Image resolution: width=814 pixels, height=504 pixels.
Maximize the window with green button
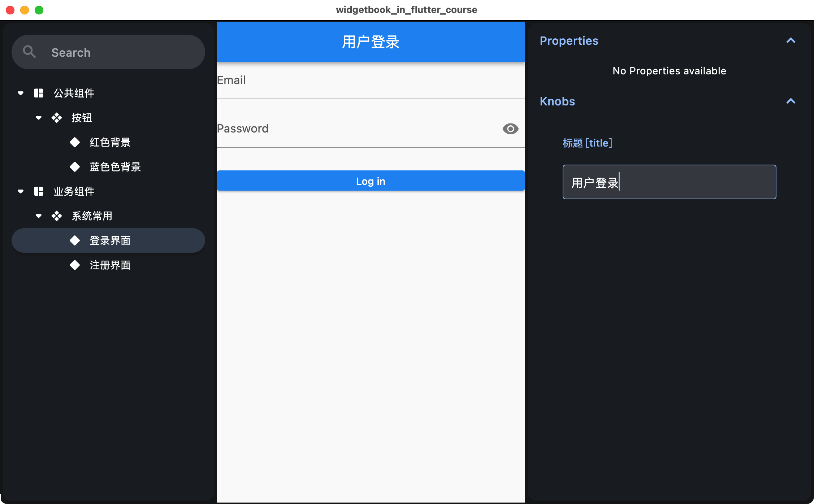click(x=39, y=10)
